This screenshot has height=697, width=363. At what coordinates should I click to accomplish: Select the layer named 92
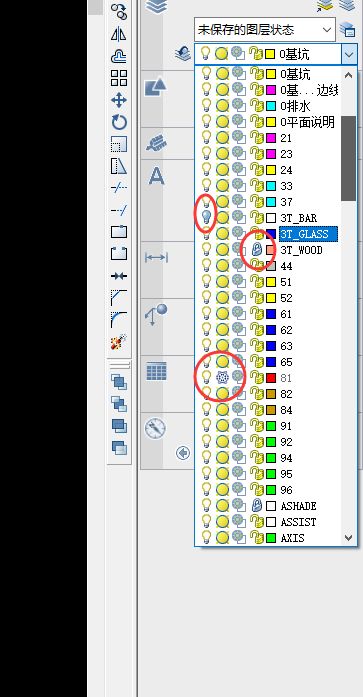pyautogui.click(x=287, y=442)
